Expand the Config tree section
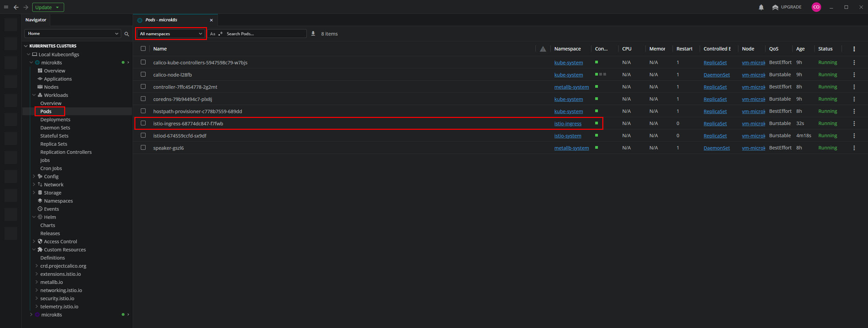 (x=34, y=177)
